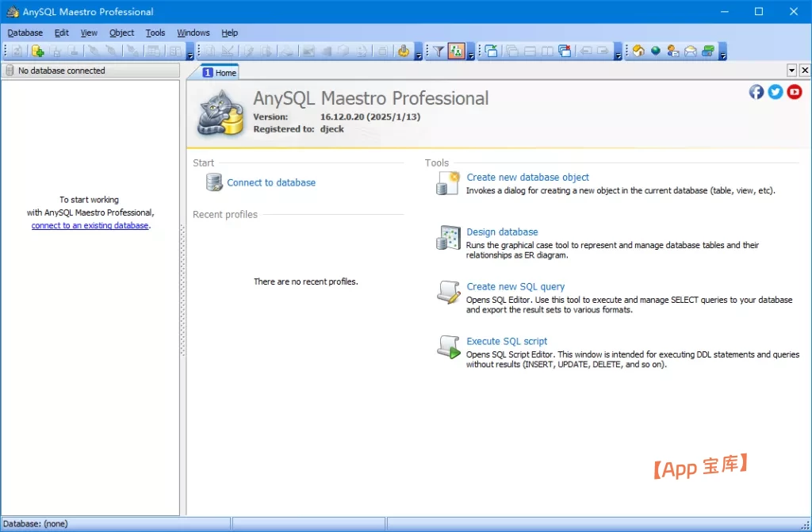Switch to the Home tab
The width and height of the screenshot is (812, 532).
click(220, 72)
